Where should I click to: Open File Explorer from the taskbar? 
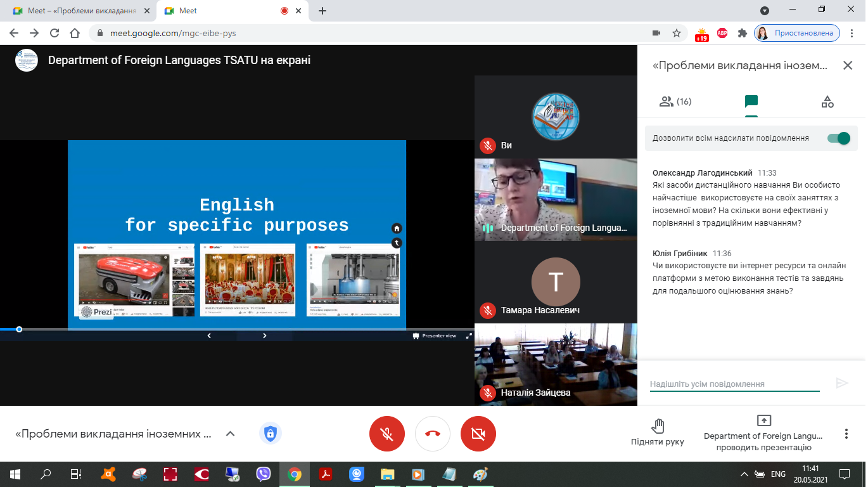[x=387, y=474]
